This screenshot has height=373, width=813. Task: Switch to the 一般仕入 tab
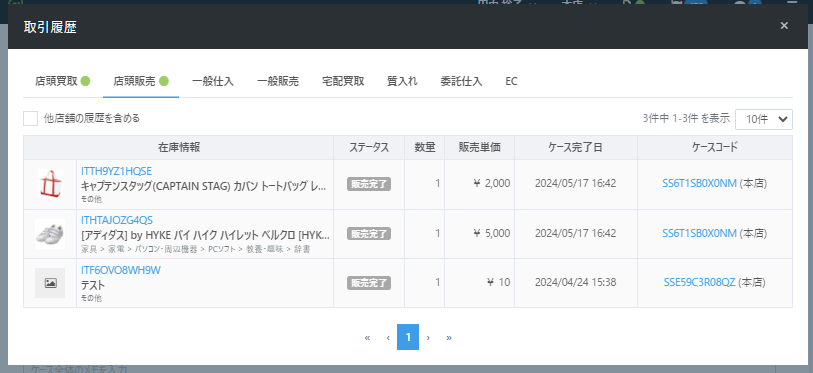click(x=213, y=81)
